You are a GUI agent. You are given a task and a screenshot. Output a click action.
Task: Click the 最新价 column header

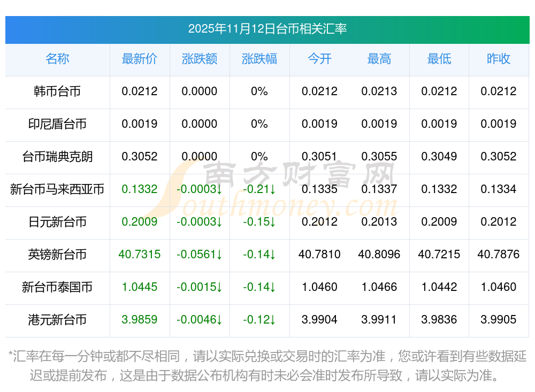[140, 59]
